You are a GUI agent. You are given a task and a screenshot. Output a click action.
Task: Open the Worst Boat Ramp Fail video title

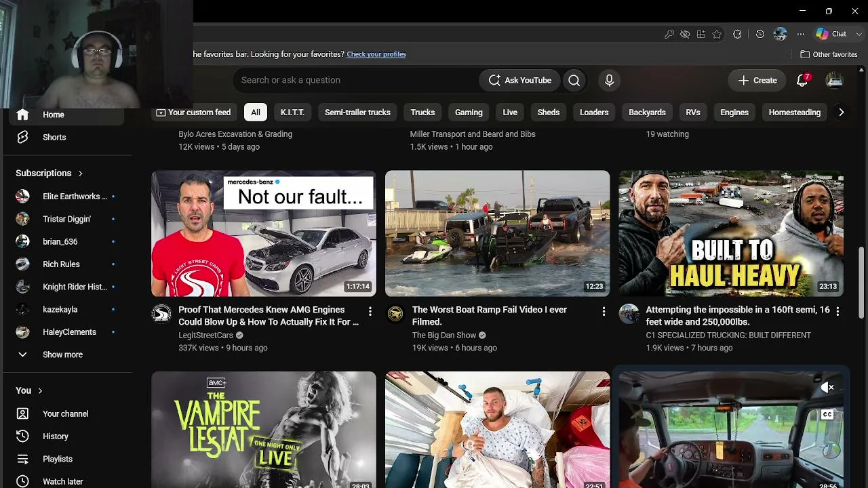coord(490,316)
